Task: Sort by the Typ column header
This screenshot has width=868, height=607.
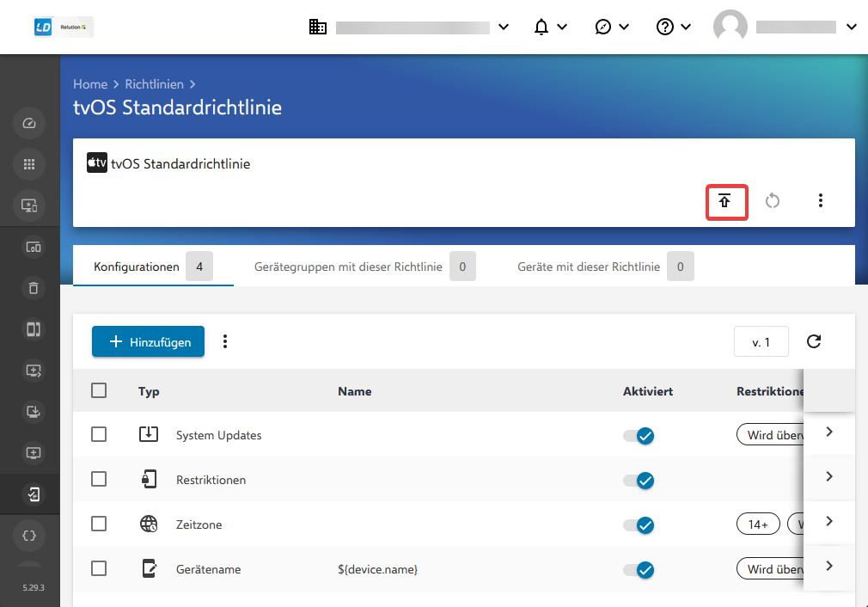Action: point(149,391)
